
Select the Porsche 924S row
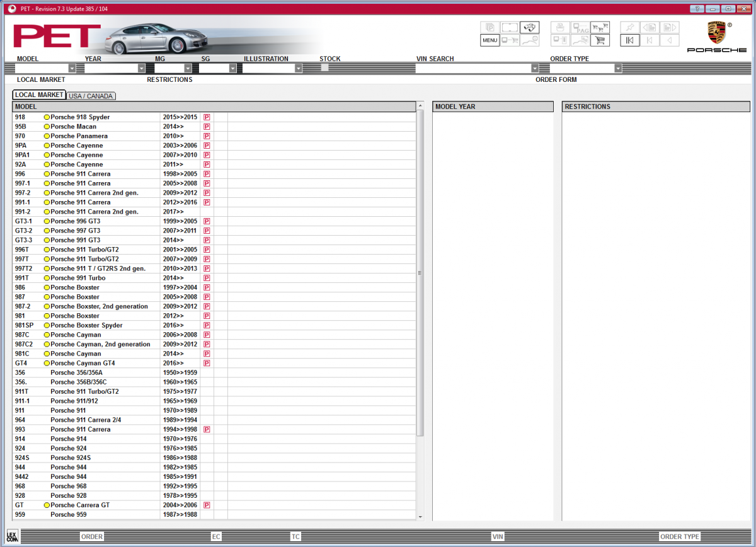214,458
